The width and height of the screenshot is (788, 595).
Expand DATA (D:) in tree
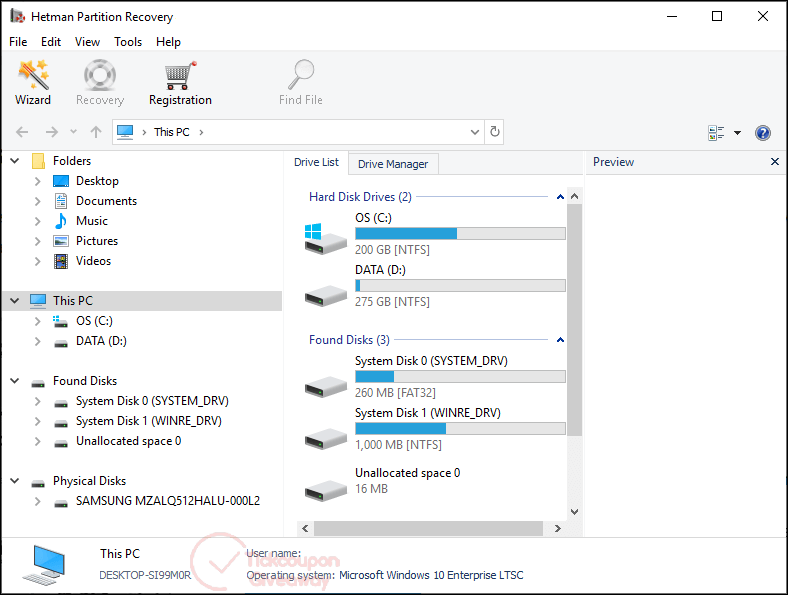coord(37,341)
